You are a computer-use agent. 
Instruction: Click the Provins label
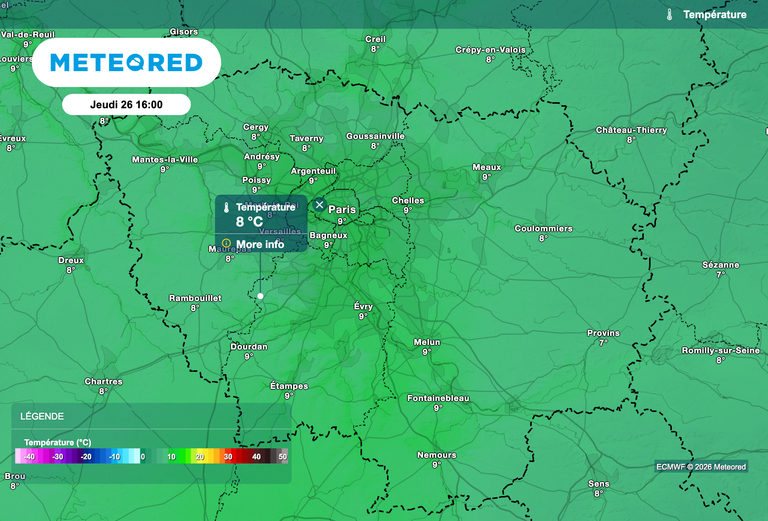[x=603, y=333]
